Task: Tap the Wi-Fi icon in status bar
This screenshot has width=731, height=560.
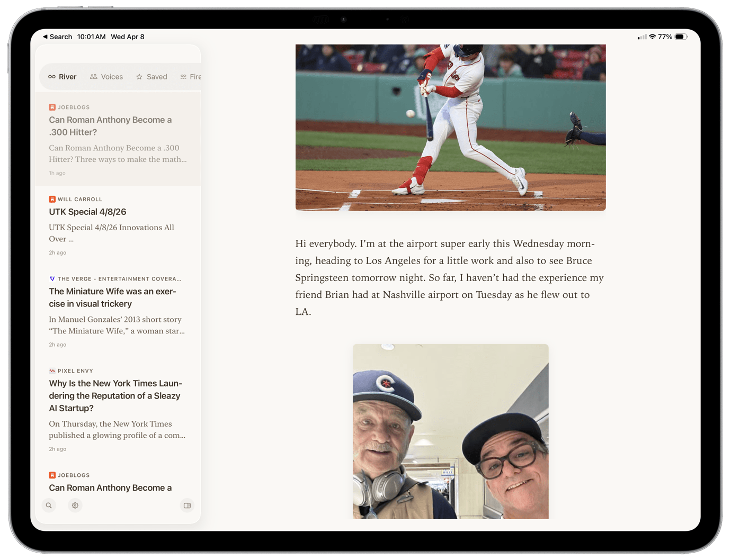Action: (653, 37)
